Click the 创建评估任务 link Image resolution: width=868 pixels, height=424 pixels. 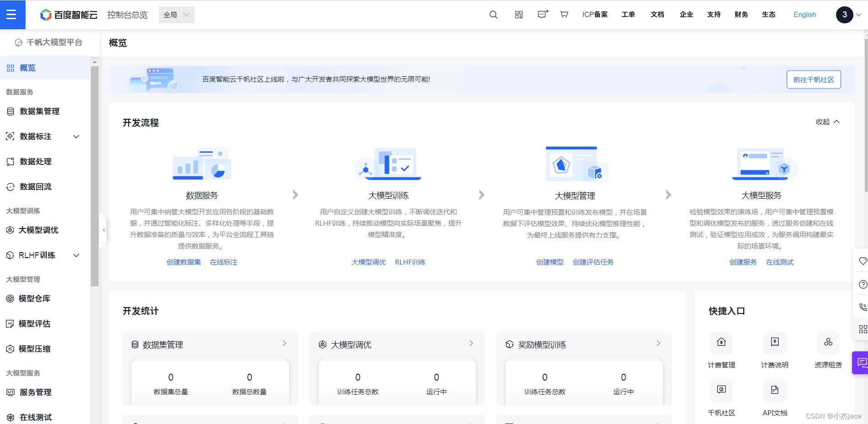[593, 262]
